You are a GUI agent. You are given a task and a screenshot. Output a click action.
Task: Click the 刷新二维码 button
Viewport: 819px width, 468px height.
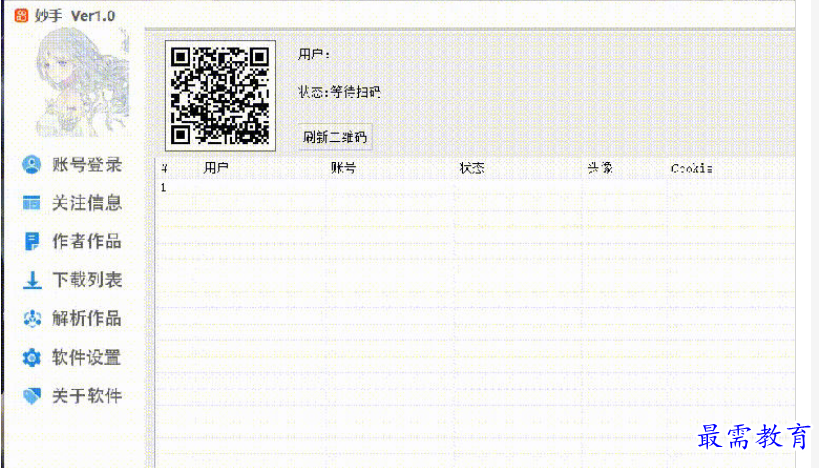tap(335, 137)
